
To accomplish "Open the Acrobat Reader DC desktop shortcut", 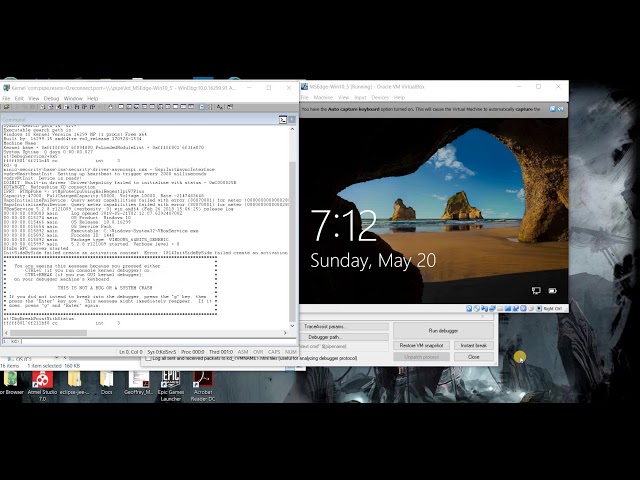I will click(x=202, y=386).
